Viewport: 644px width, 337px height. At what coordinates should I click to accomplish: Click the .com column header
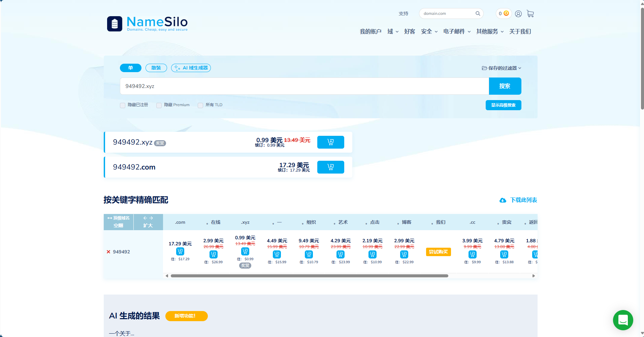[180, 222]
